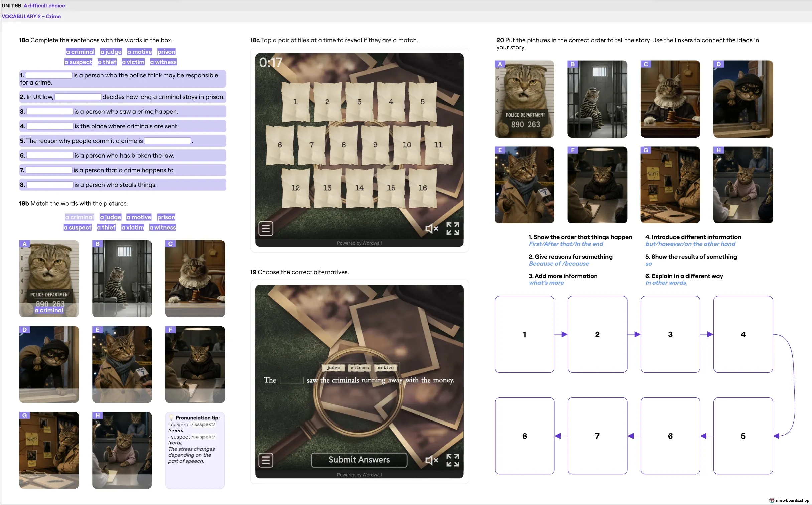The width and height of the screenshot is (812, 505).
Task: Click story order box number 5
Action: coord(743,436)
